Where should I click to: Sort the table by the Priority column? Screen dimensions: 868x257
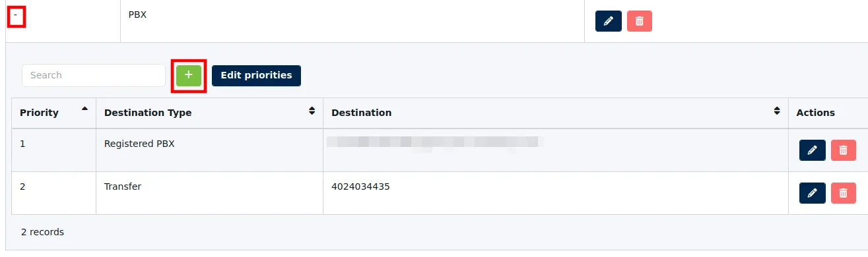click(53, 113)
